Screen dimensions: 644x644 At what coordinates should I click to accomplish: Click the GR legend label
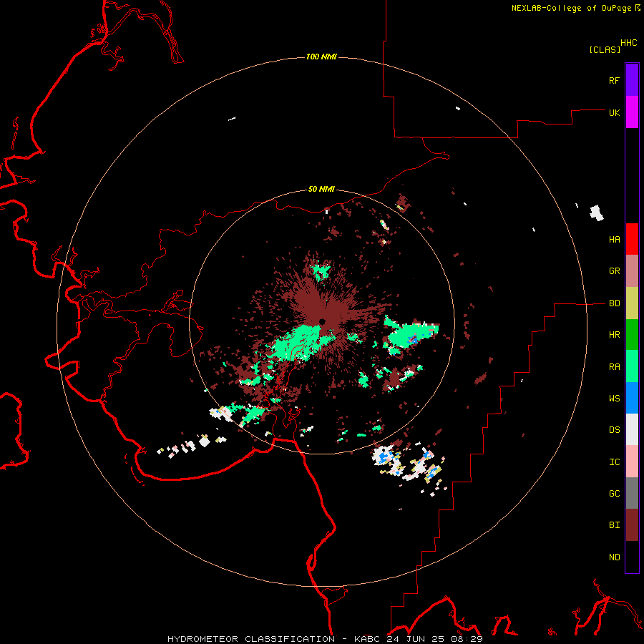[614, 271]
